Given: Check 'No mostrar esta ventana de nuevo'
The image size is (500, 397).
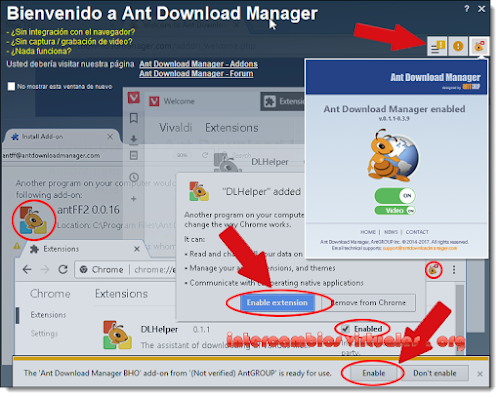Looking at the screenshot, I should point(11,86).
